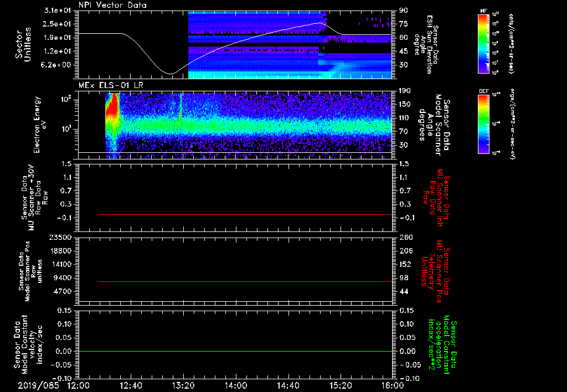Select the red "MU Scanner Int" axis title
Screen dimensions: 567x392
[x=436, y=198]
